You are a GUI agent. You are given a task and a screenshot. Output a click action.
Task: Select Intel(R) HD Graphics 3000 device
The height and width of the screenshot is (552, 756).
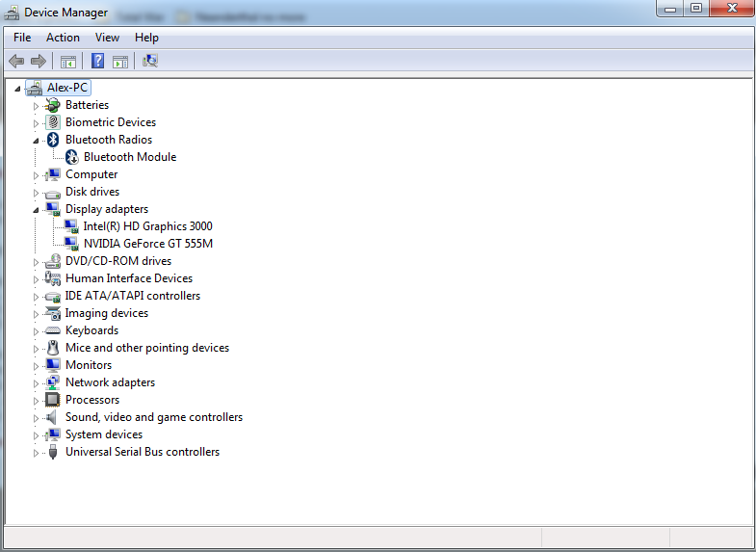pos(147,226)
